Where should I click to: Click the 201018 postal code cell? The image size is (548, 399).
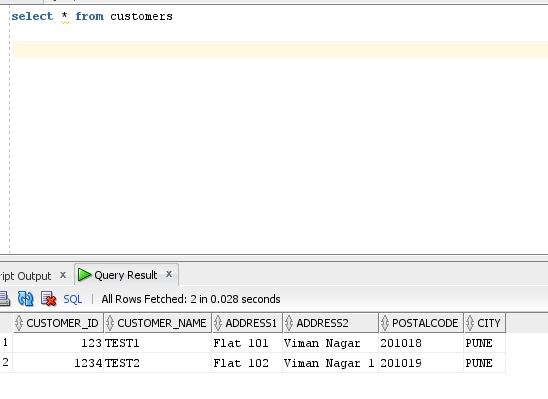[x=421, y=343]
